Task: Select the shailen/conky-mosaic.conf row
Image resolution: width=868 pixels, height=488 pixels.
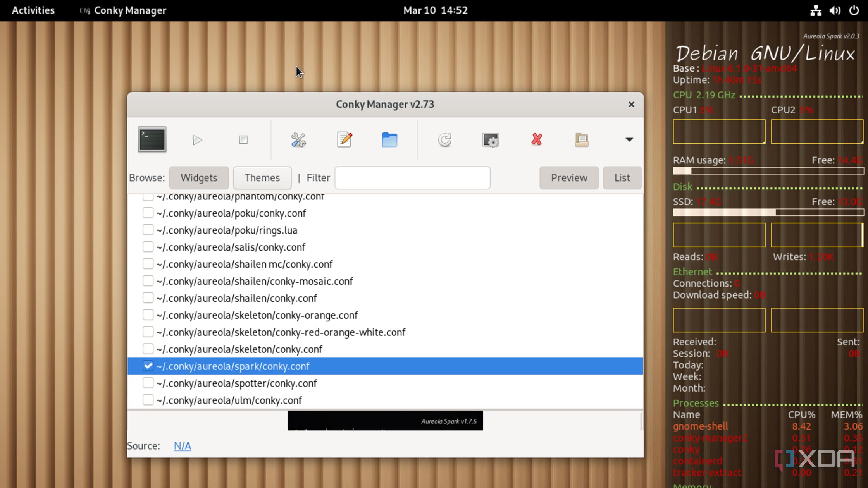Action: [385, 281]
